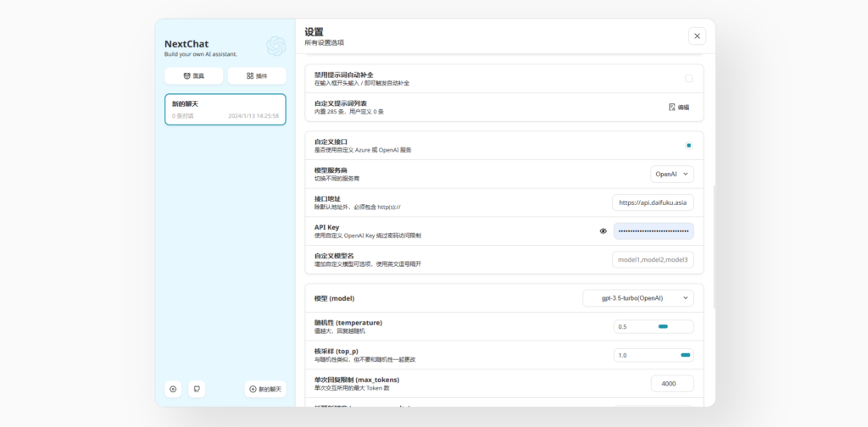
Task: Click the plus icon on 新的聊天 button
Action: pos(253,389)
